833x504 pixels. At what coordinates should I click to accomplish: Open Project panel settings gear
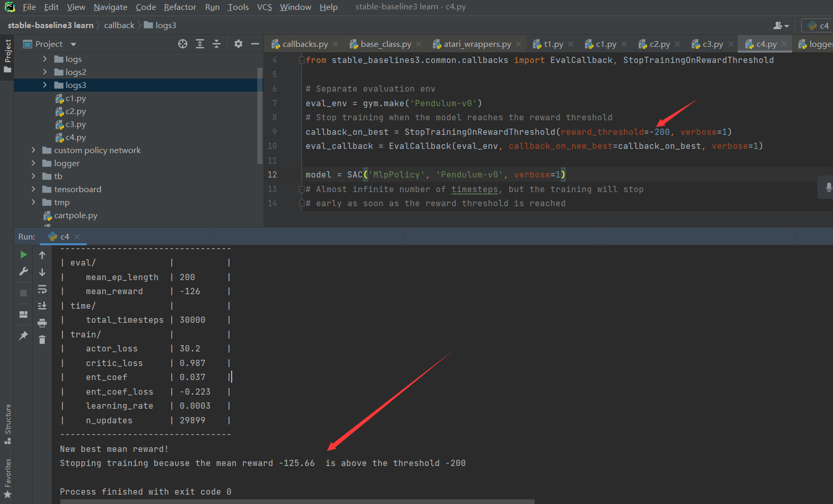click(x=238, y=44)
